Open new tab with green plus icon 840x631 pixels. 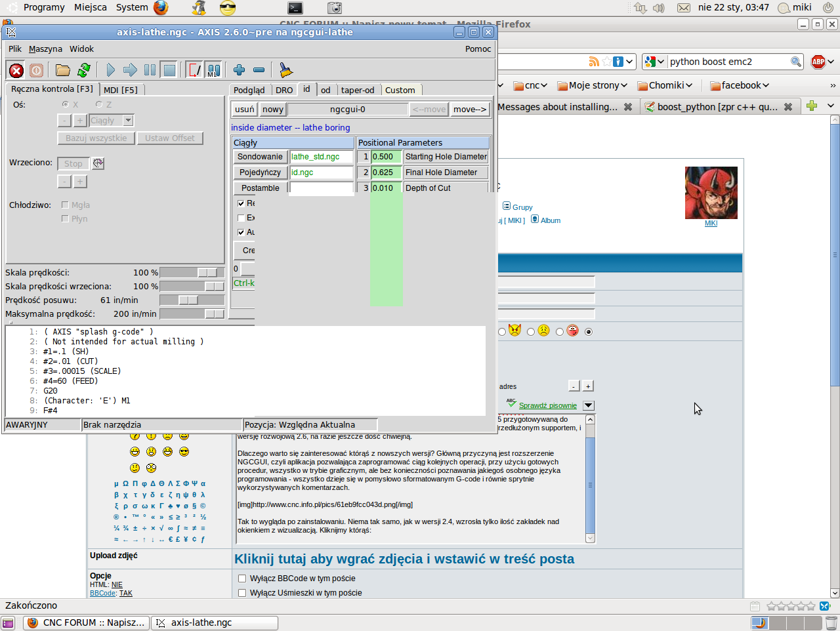click(x=812, y=106)
